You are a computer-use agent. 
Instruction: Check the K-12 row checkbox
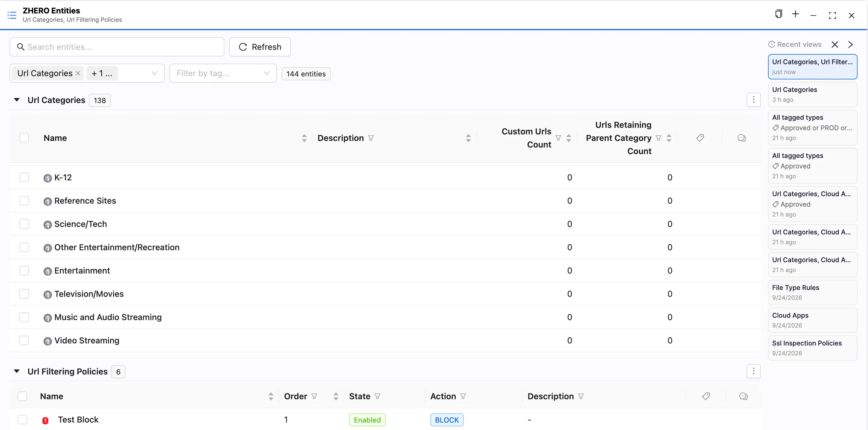tap(24, 177)
